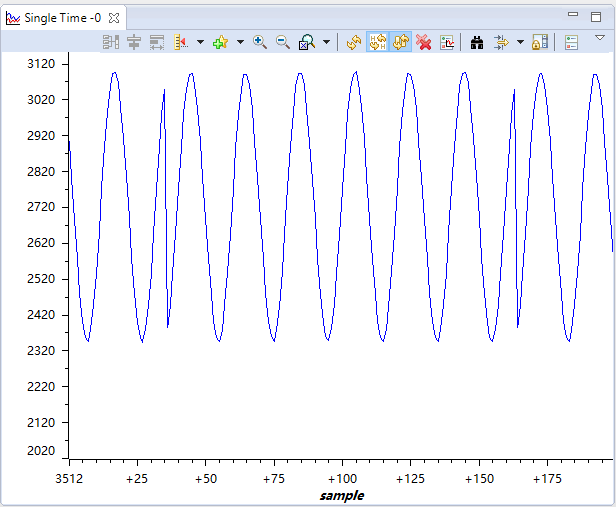Click the 3120 y-axis label
Viewport: 616px width, 507px height.
(x=41, y=64)
